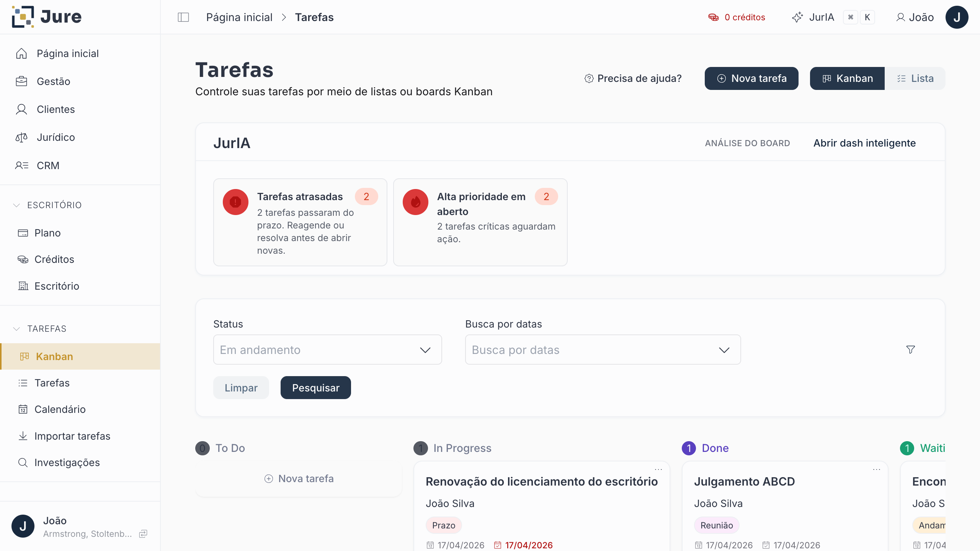Go to Clientes in the sidebar
This screenshot has height=551, width=980.
pyautogui.click(x=80, y=109)
